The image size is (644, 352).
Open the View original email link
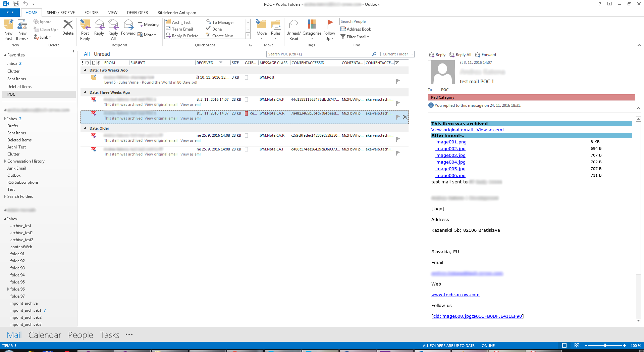coord(452,130)
